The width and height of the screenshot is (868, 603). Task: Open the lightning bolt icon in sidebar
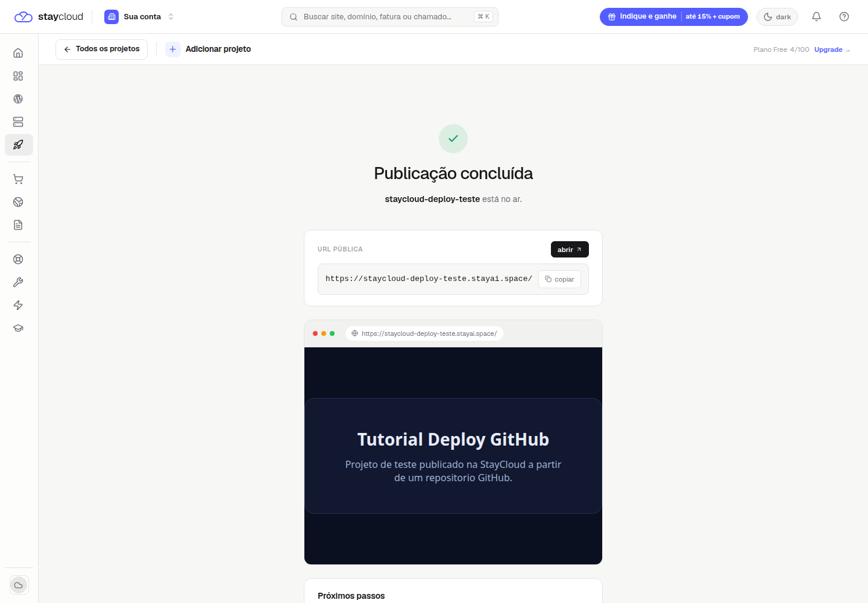pos(18,305)
